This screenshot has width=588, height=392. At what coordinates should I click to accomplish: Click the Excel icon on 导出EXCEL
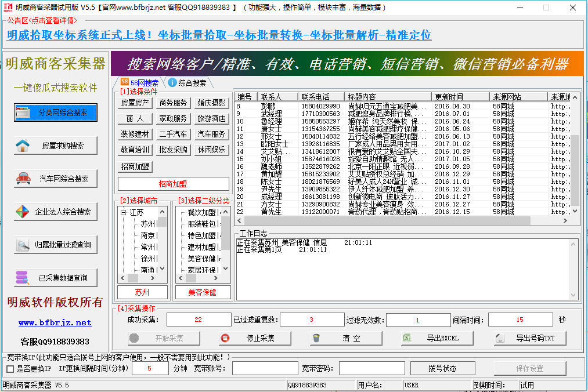click(407, 338)
